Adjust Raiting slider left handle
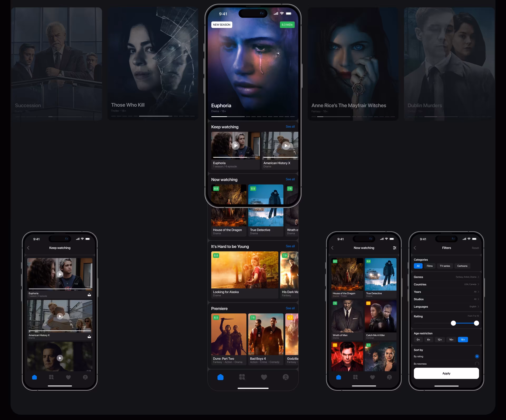The height and width of the screenshot is (420, 506). 453,323
